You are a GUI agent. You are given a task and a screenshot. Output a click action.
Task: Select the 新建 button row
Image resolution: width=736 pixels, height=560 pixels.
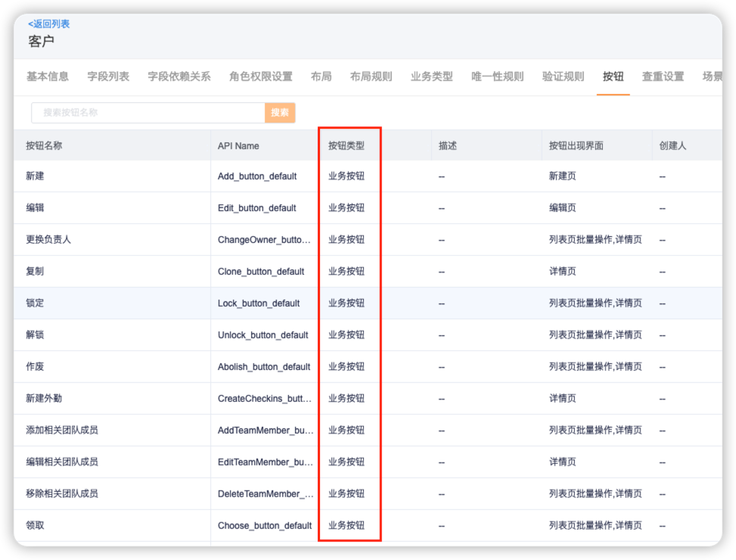[36, 176]
